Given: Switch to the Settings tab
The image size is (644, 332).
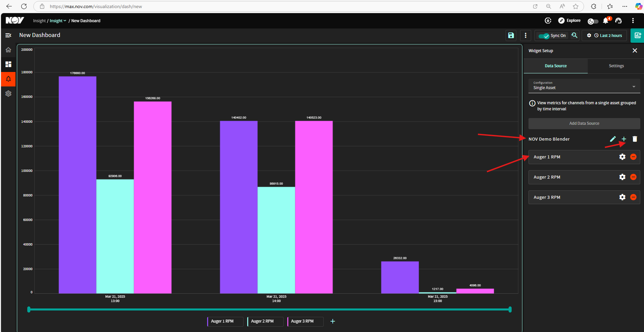Looking at the screenshot, I should pos(616,66).
